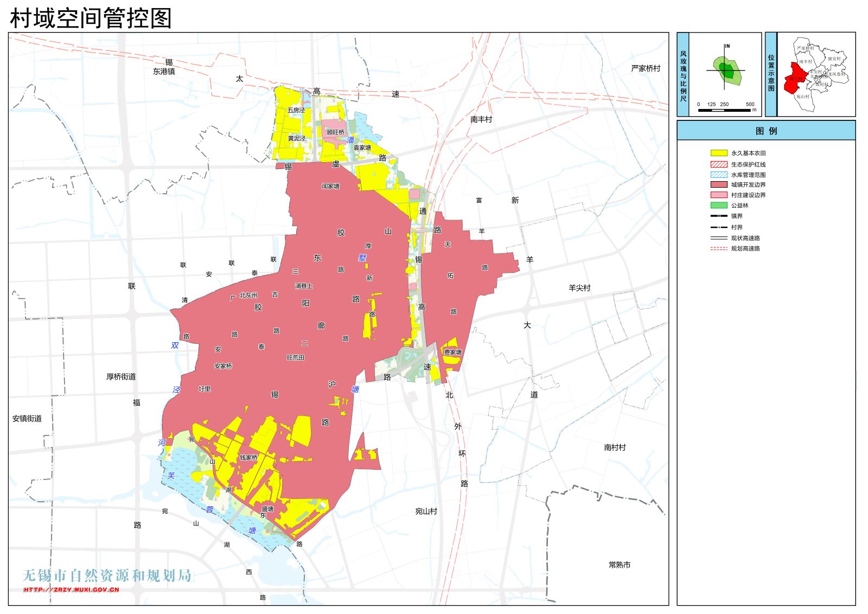Click the 厚桥街道 label on the map

121,376
